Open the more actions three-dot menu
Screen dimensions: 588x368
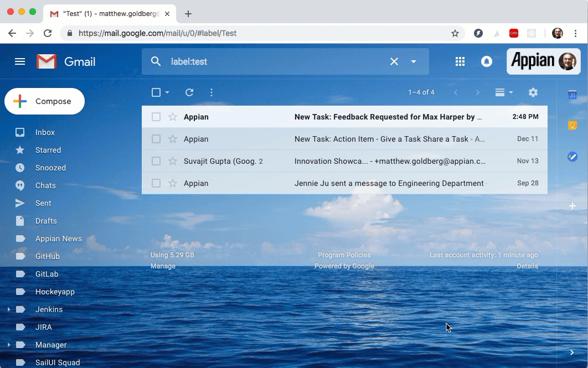coord(212,92)
